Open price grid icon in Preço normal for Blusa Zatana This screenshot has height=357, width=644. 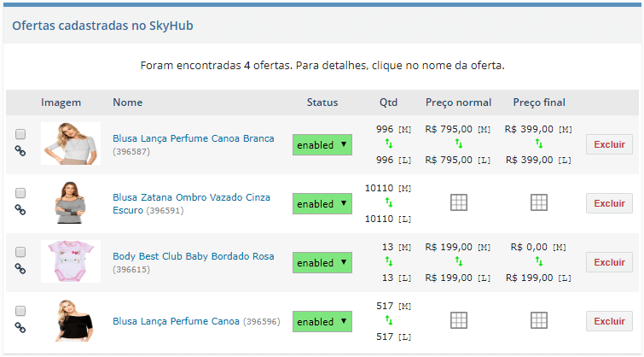459,202
